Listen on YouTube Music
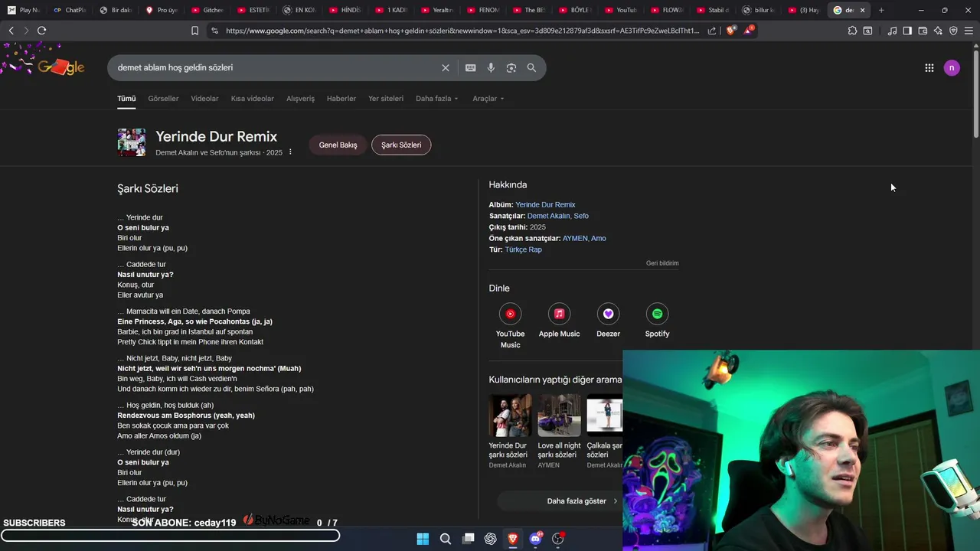Image resolution: width=980 pixels, height=551 pixels. (x=510, y=325)
